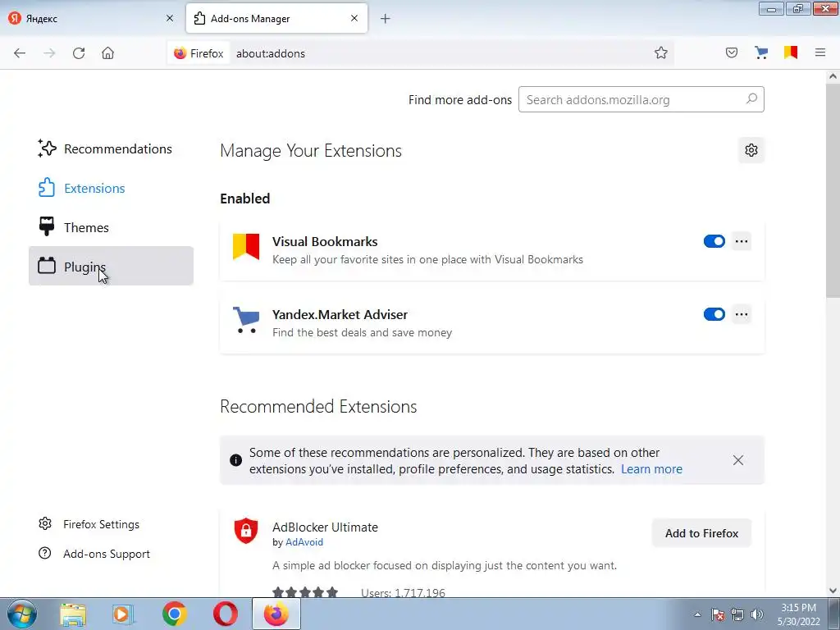840x630 pixels.
Task: Click the Firefox taskbar button
Action: [x=276, y=614]
